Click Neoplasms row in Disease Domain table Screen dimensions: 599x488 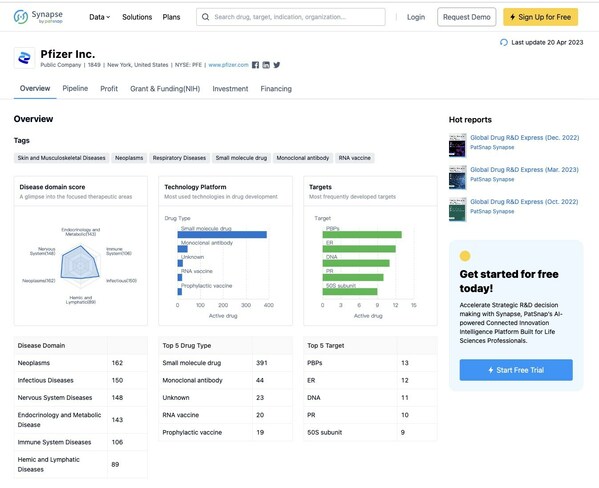click(x=81, y=363)
